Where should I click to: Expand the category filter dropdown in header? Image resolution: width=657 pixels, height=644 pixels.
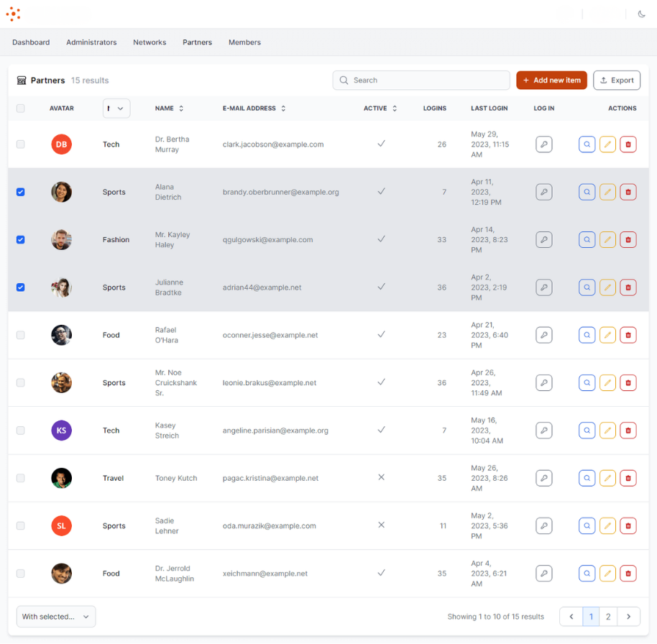[116, 109]
